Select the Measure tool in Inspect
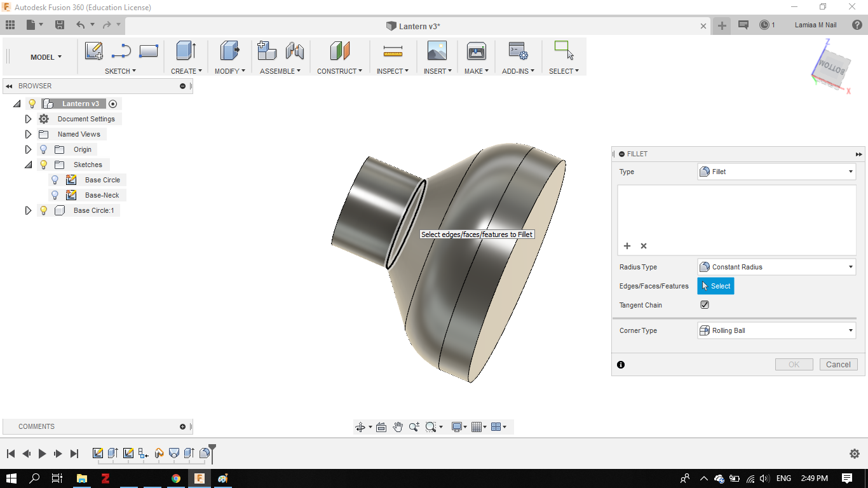The image size is (868, 488). coord(393,51)
